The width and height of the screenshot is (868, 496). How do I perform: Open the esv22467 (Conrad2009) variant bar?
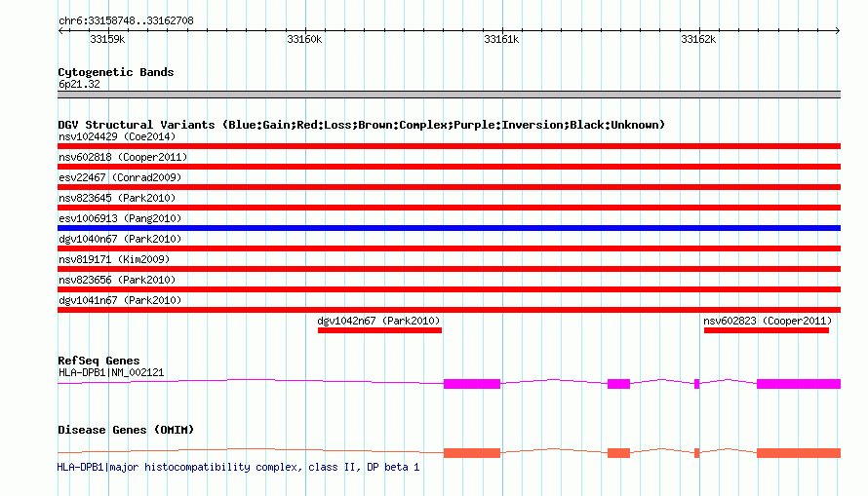coord(449,187)
